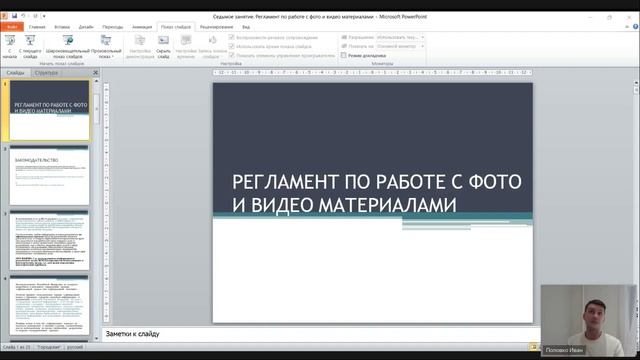Close the slides thumbnail panel
Viewport: 640px width, 360px height.
pos(96,73)
